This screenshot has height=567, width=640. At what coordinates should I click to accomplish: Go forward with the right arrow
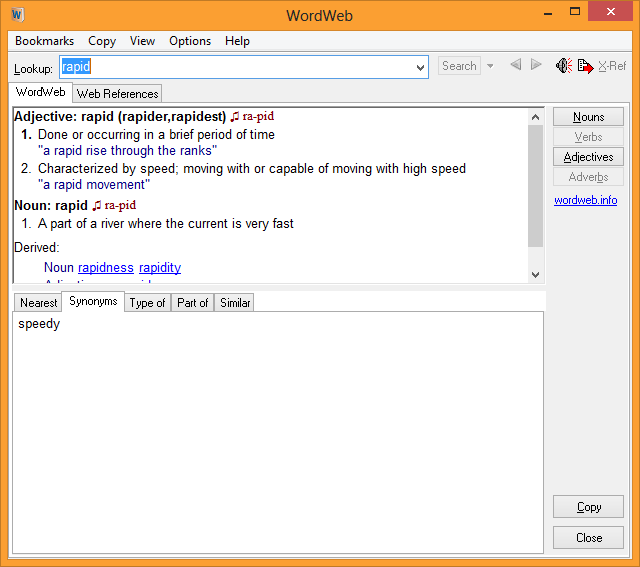tap(536, 64)
